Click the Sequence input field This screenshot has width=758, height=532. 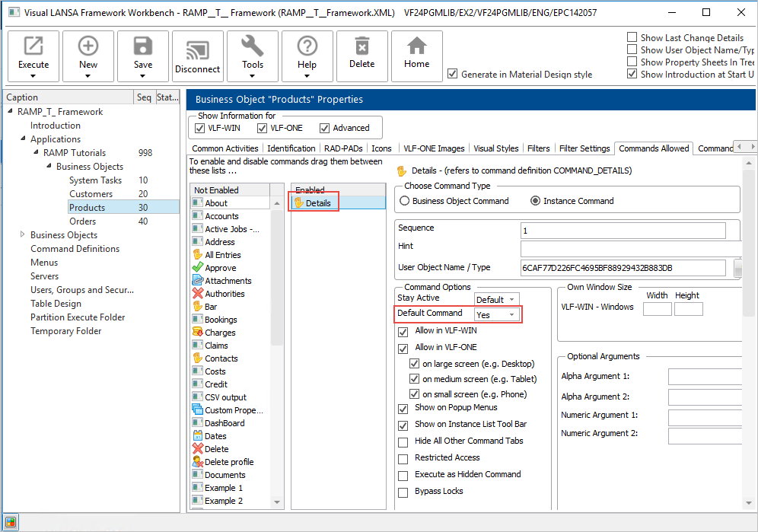[623, 230]
